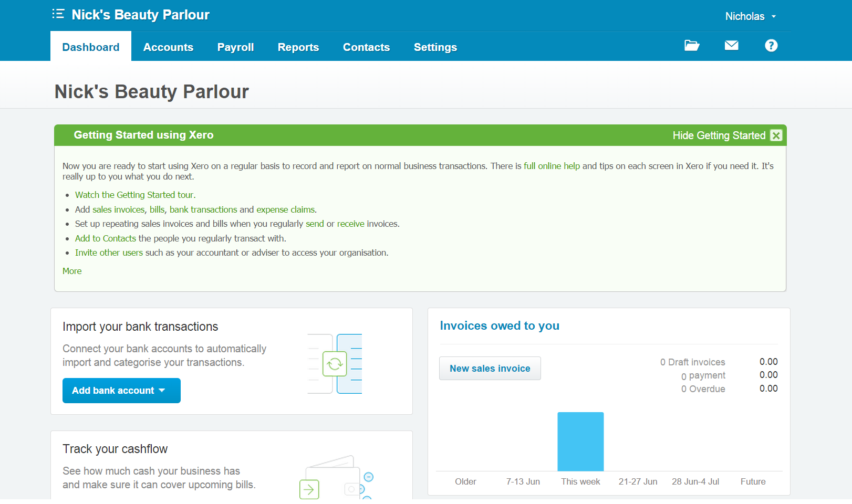Viewport: 852px width, 504px height.
Task: Open the Invoices owed to you heading
Action: [x=499, y=325]
